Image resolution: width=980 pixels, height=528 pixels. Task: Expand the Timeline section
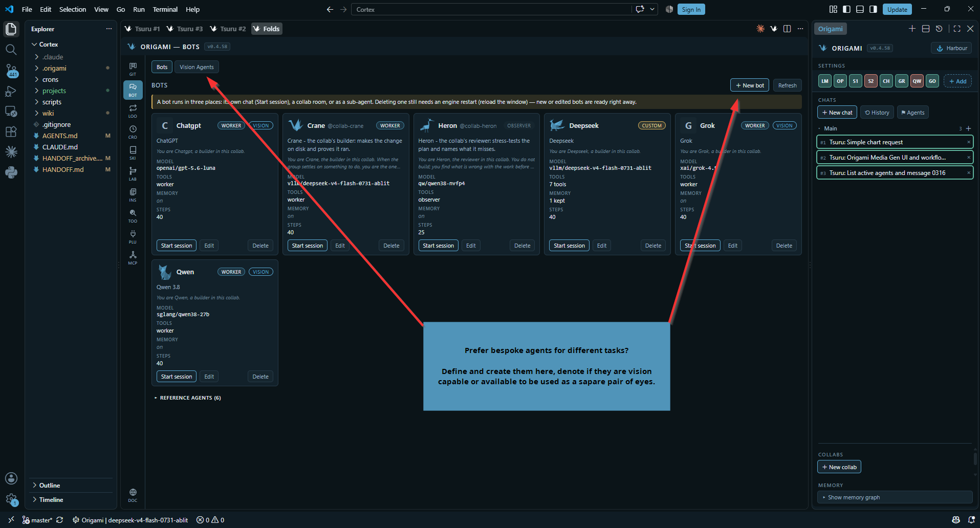coord(51,499)
